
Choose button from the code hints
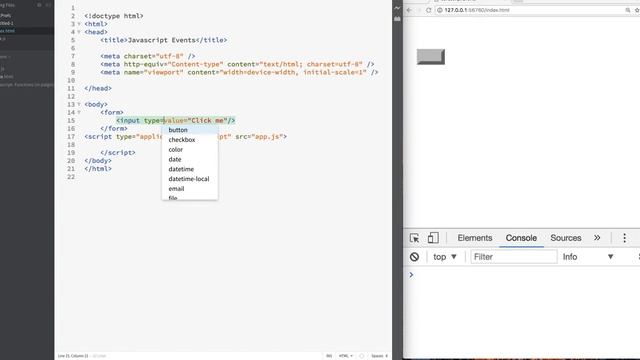click(x=190, y=130)
